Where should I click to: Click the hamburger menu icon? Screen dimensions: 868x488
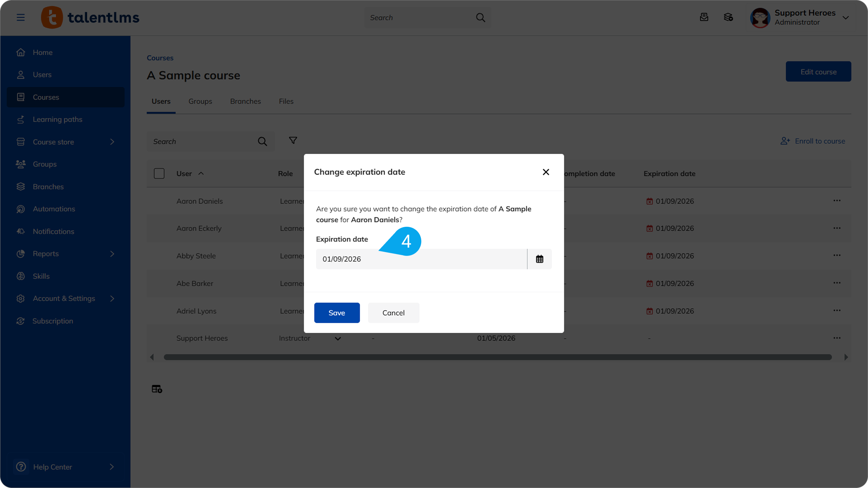pos(20,17)
